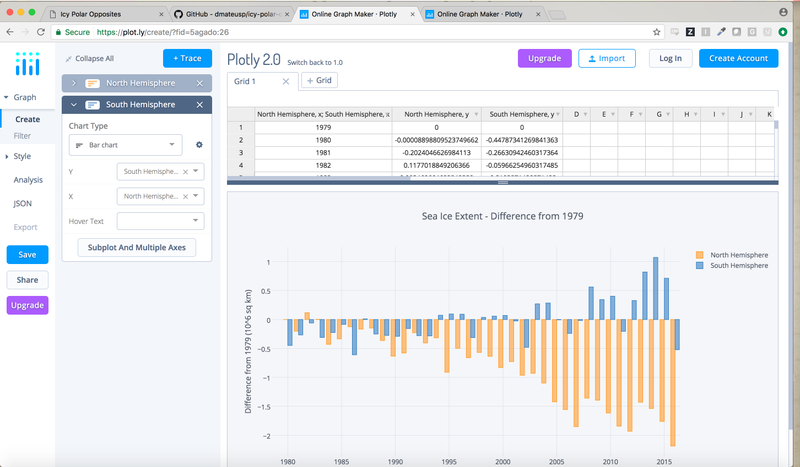Expand the Style section in sidebar
Viewport: 800px width, 467px height.
24,157
